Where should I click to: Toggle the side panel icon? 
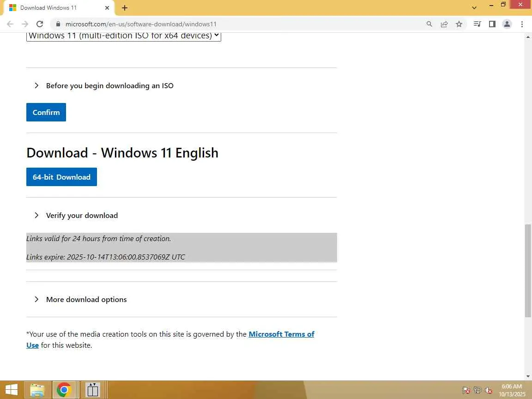click(492, 24)
